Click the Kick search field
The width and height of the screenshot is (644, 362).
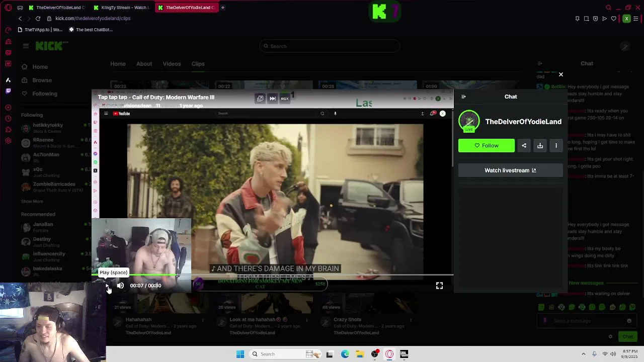tap(330, 46)
